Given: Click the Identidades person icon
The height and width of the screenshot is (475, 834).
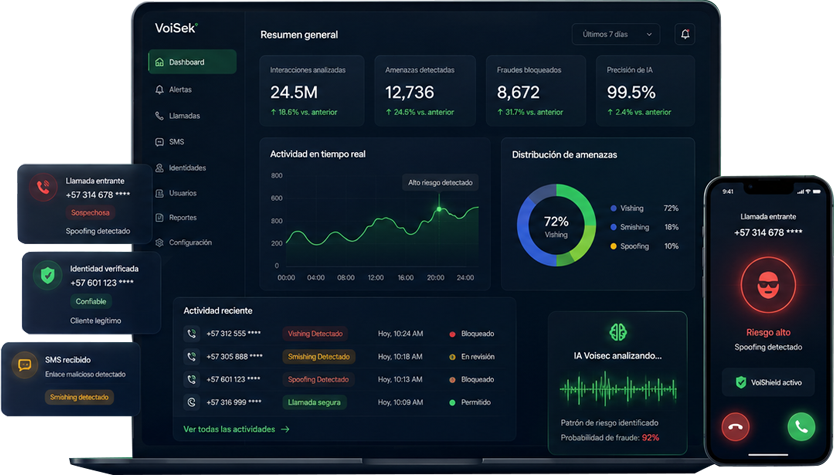Looking at the screenshot, I should pyautogui.click(x=159, y=168).
